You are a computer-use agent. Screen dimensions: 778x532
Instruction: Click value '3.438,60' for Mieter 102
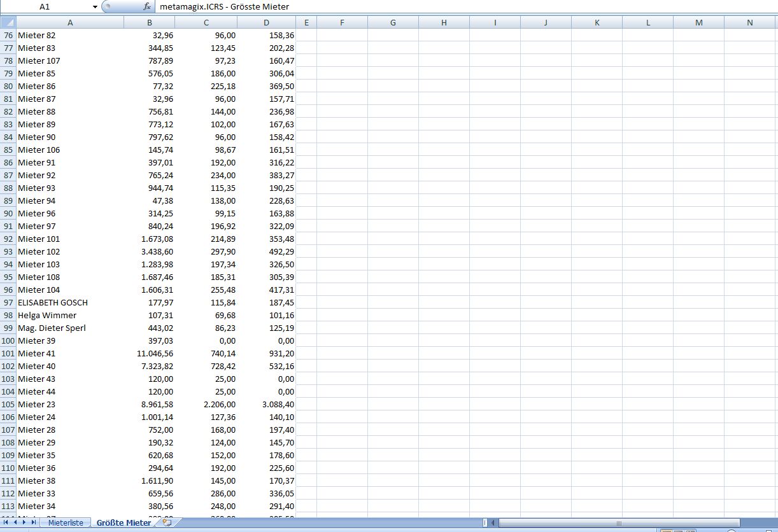(157, 251)
